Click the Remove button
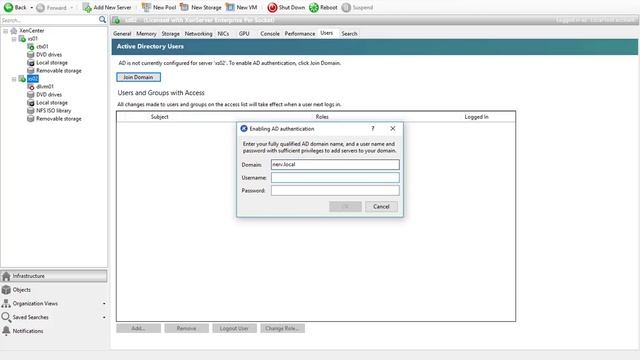This screenshot has height=360, width=640. tap(187, 328)
